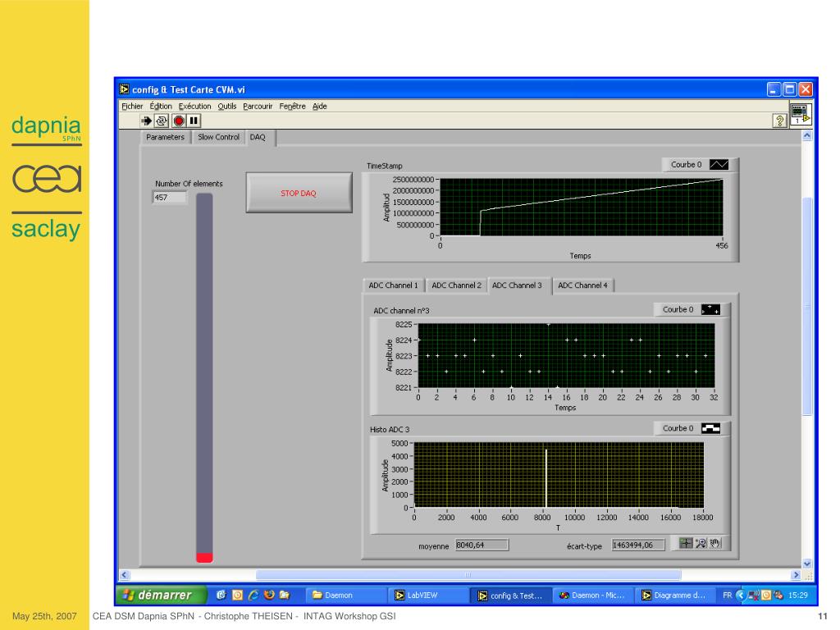Switch to the Slow Control tab
840x630 pixels.
(218, 137)
